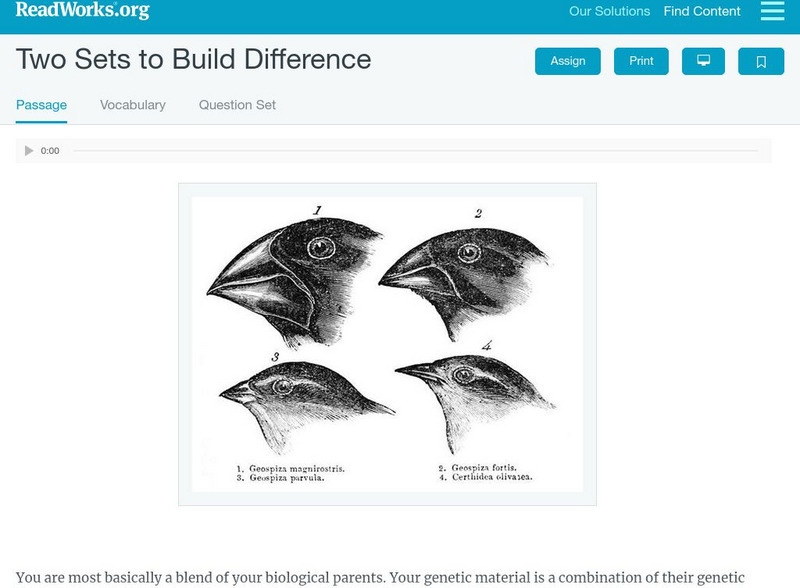
Task: Click the ReadWorks.org logo
Action: click(82, 11)
